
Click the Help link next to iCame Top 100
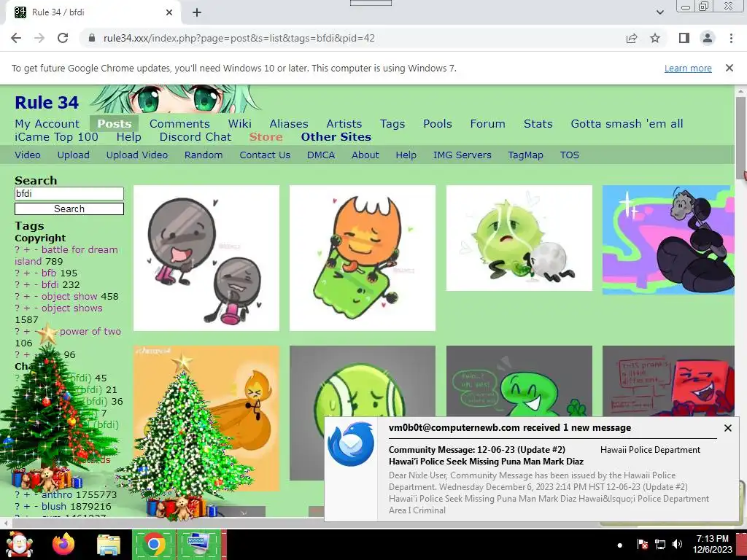129,137
